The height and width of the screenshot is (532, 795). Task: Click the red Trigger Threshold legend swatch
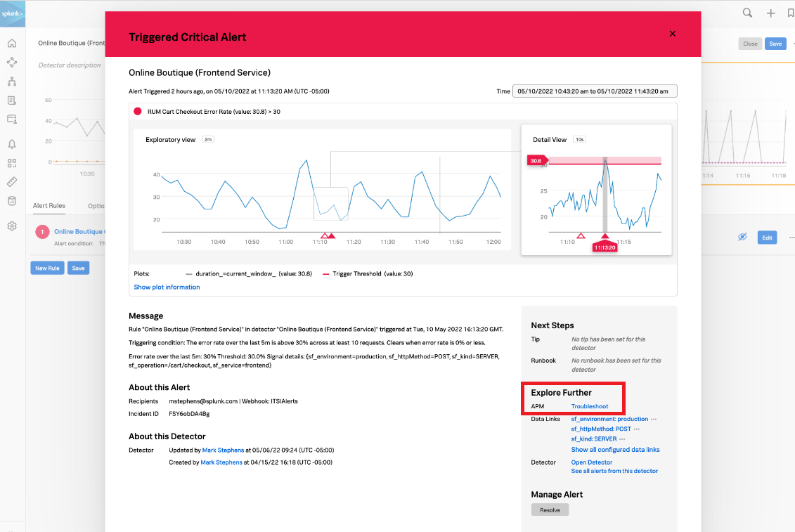326,274
